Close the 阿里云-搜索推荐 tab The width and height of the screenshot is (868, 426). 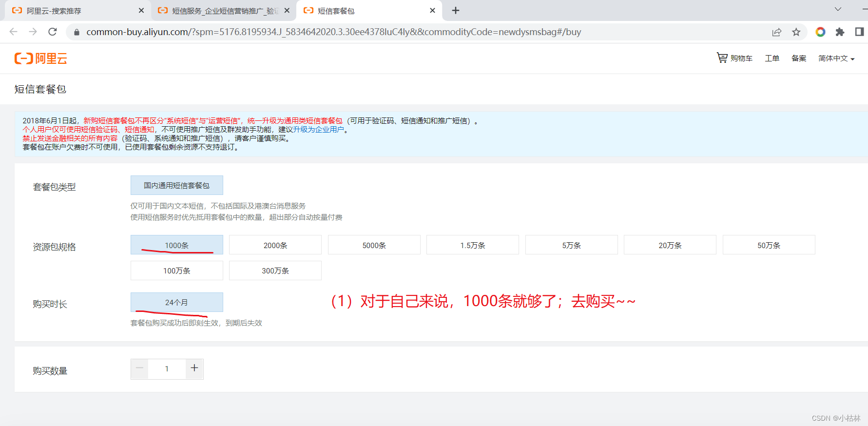[x=141, y=10]
